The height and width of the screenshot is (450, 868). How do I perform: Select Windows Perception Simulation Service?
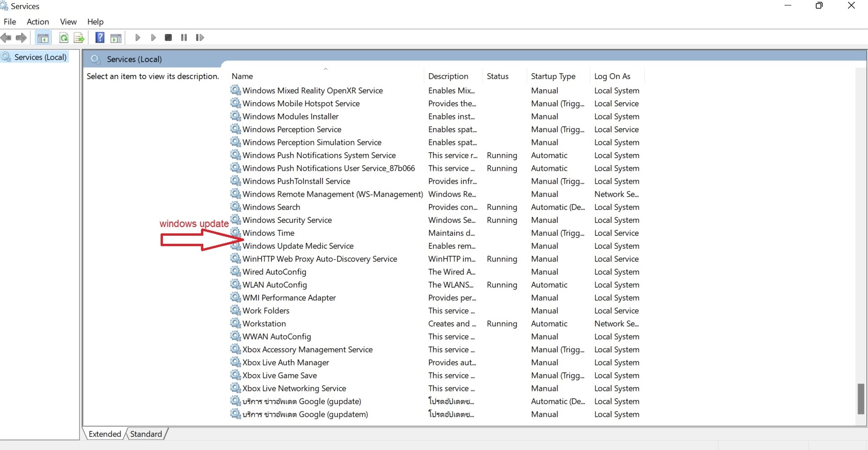click(x=312, y=142)
